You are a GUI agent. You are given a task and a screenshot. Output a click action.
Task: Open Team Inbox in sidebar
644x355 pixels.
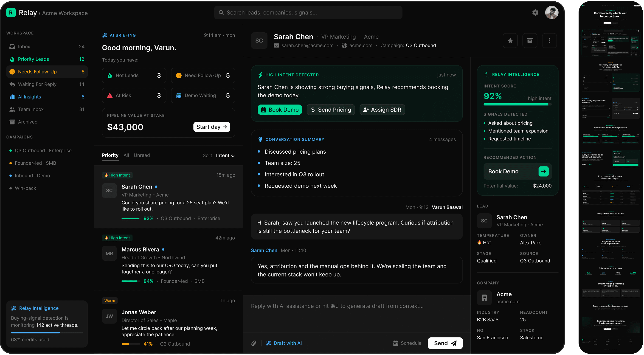pyautogui.click(x=47, y=109)
